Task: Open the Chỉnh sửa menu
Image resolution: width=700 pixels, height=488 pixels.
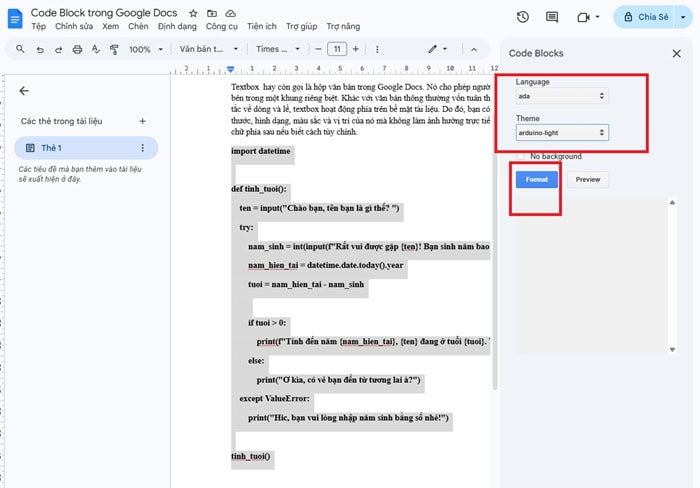Action: pos(74,26)
